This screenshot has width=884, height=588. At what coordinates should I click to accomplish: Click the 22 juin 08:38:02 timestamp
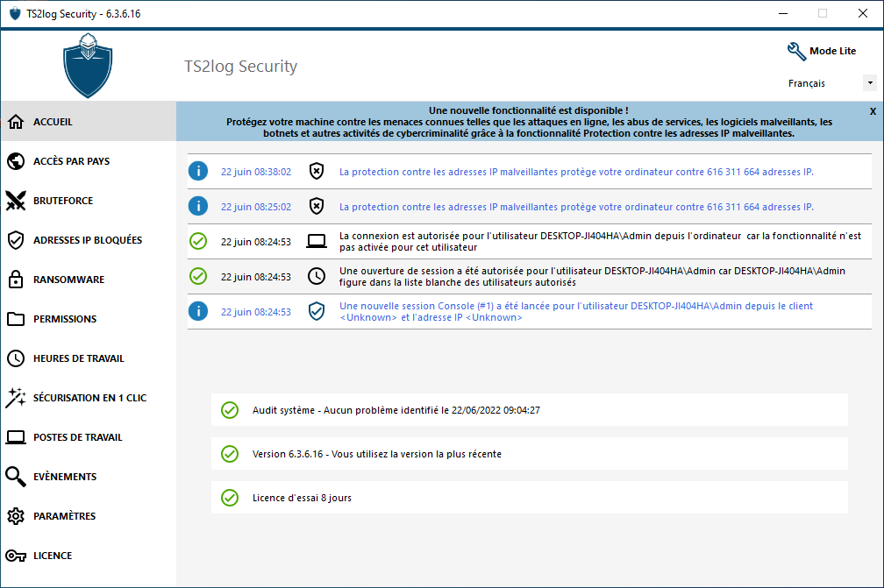[256, 172]
